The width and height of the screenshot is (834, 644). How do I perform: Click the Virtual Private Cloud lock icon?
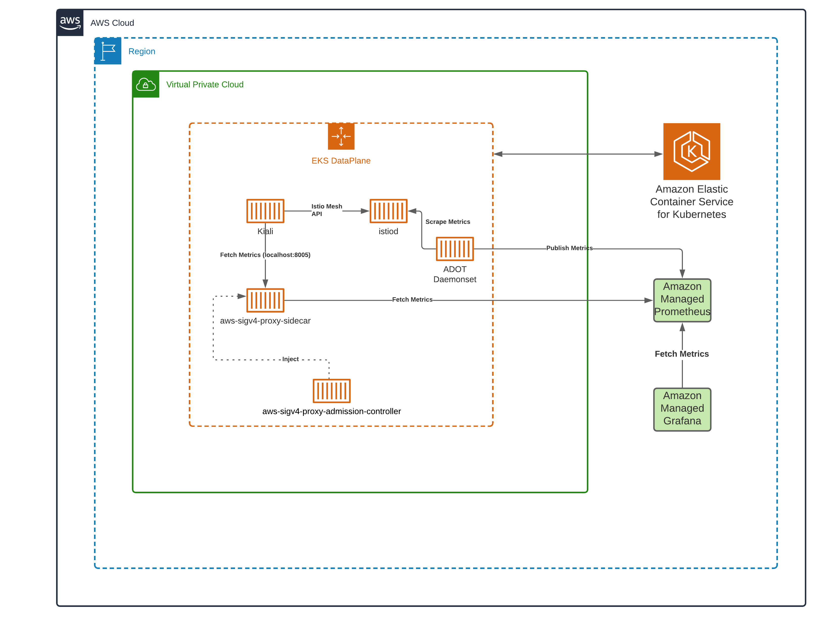pyautogui.click(x=146, y=84)
